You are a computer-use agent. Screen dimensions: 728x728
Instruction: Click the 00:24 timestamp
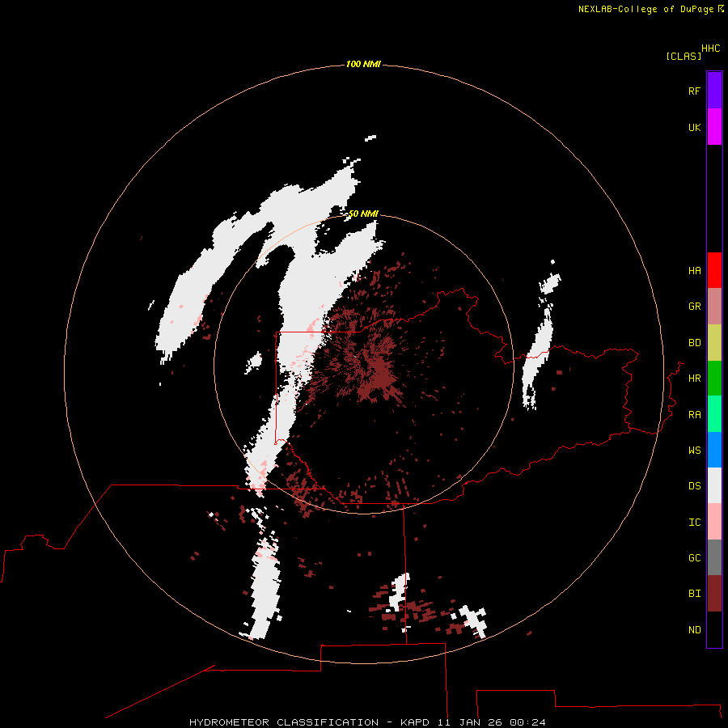527,722
